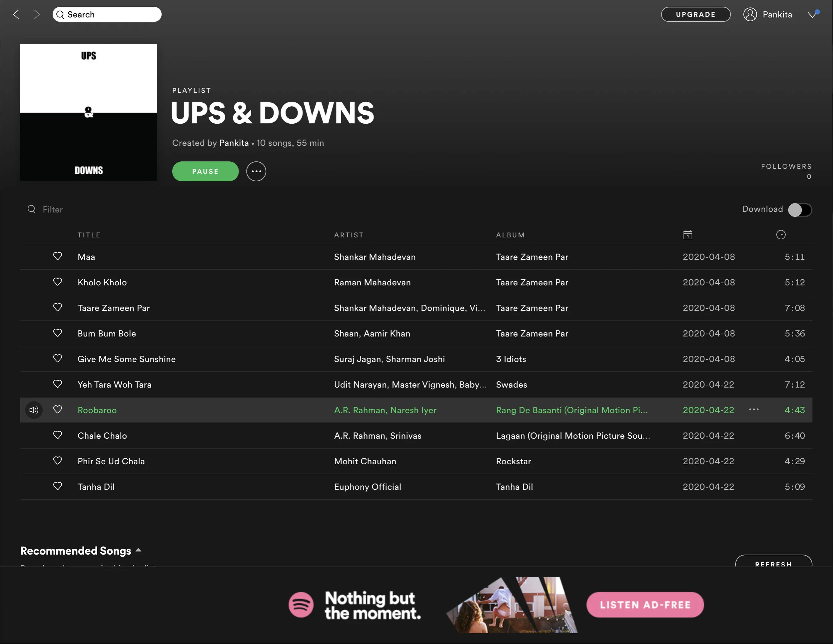Like the song Bum Bum Bole

(x=58, y=333)
